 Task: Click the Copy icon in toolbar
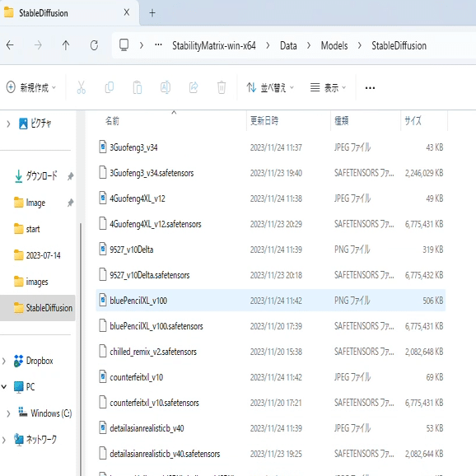coord(110,87)
